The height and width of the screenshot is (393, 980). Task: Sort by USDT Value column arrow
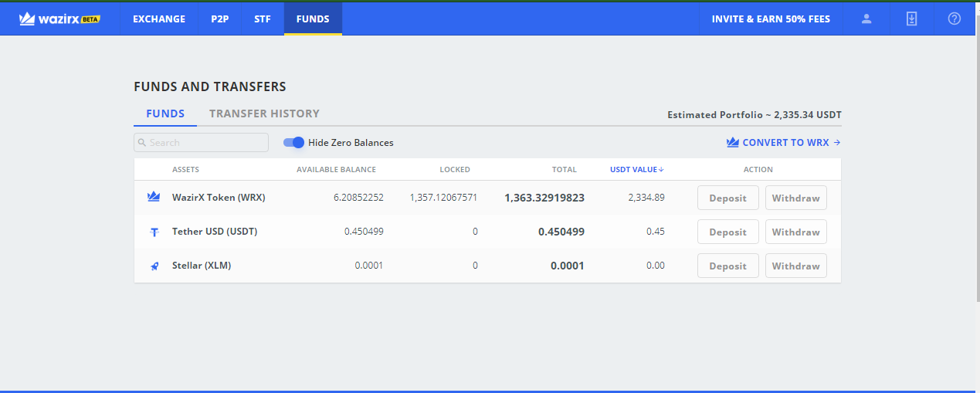point(662,170)
